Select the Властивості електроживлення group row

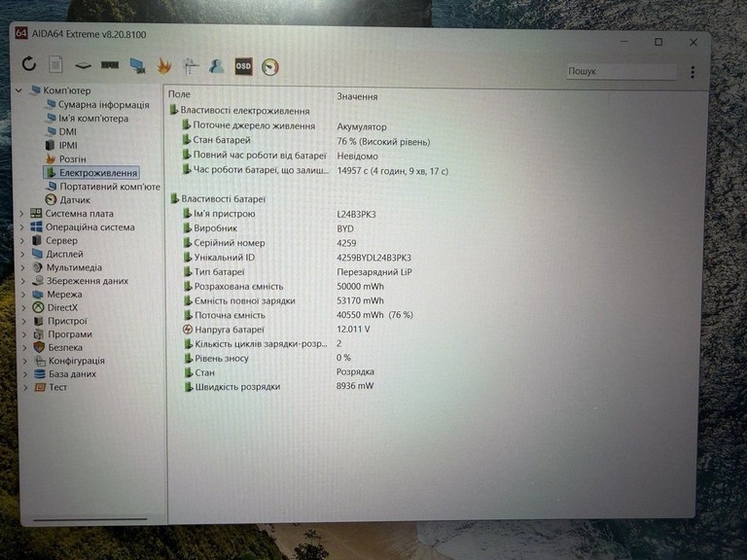(240, 111)
